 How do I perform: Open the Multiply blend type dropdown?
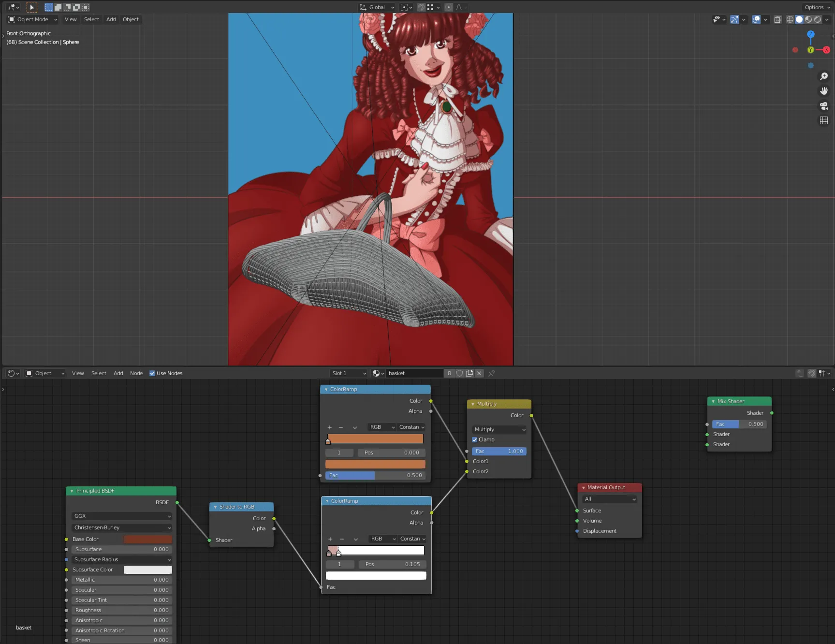click(499, 429)
